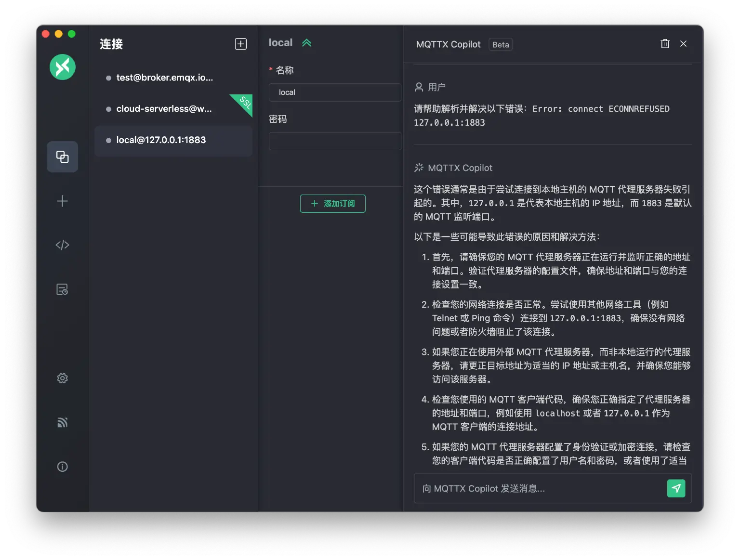Click the subscription feed icon in sidebar
The height and width of the screenshot is (560, 740).
click(62, 422)
